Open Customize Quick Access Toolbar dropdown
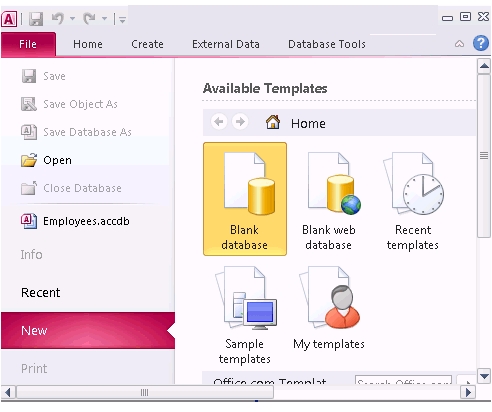This screenshot has height=412, width=492. tap(122, 20)
